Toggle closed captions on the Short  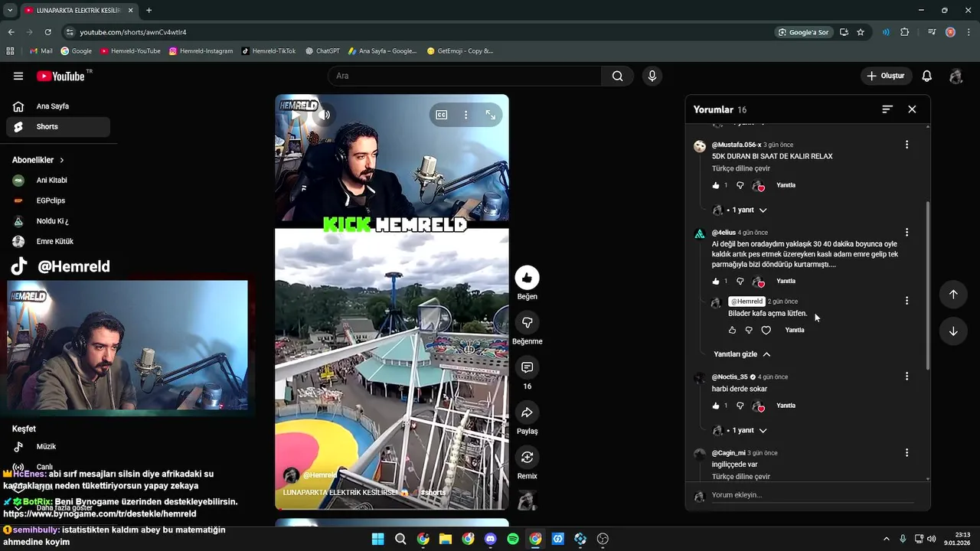click(442, 115)
